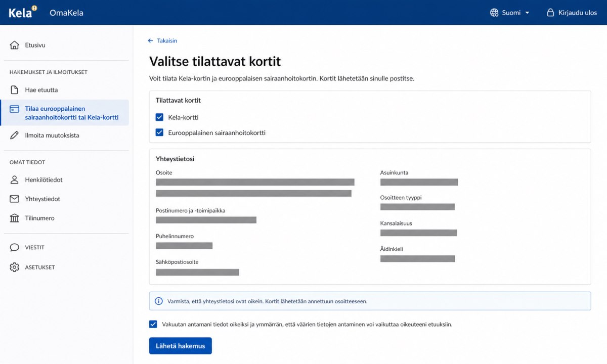Click the Sähköpostiosoite label
The image size is (607, 364).
[177, 262]
